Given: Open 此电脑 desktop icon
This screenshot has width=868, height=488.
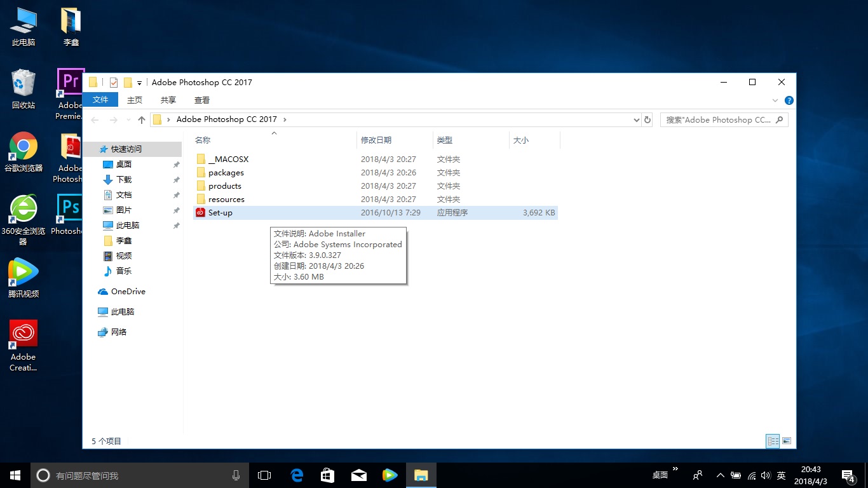Looking at the screenshot, I should pyautogui.click(x=24, y=27).
